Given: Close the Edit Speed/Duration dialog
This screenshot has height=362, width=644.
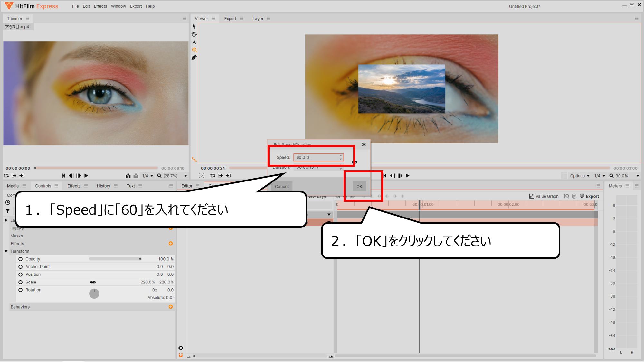Looking at the screenshot, I should point(364,144).
